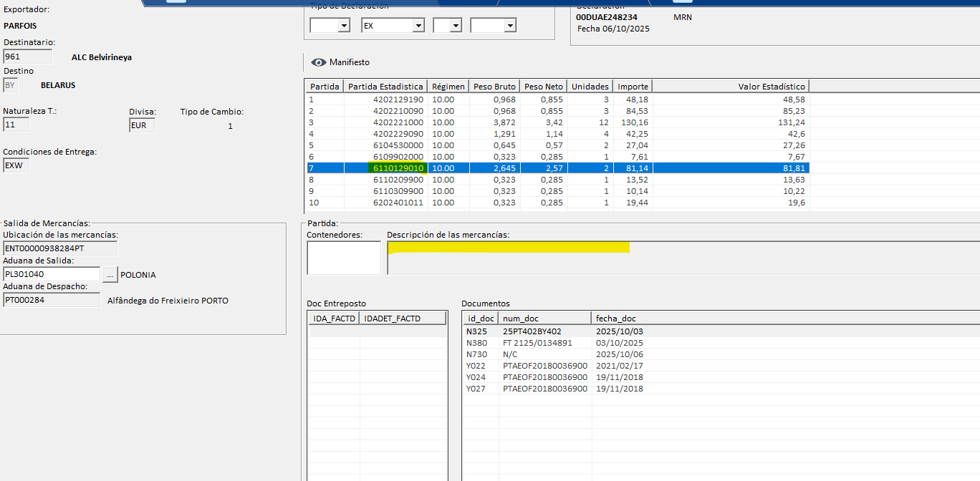Click the Aduana de Salida input field
This screenshot has height=481, width=980.
pos(52,274)
